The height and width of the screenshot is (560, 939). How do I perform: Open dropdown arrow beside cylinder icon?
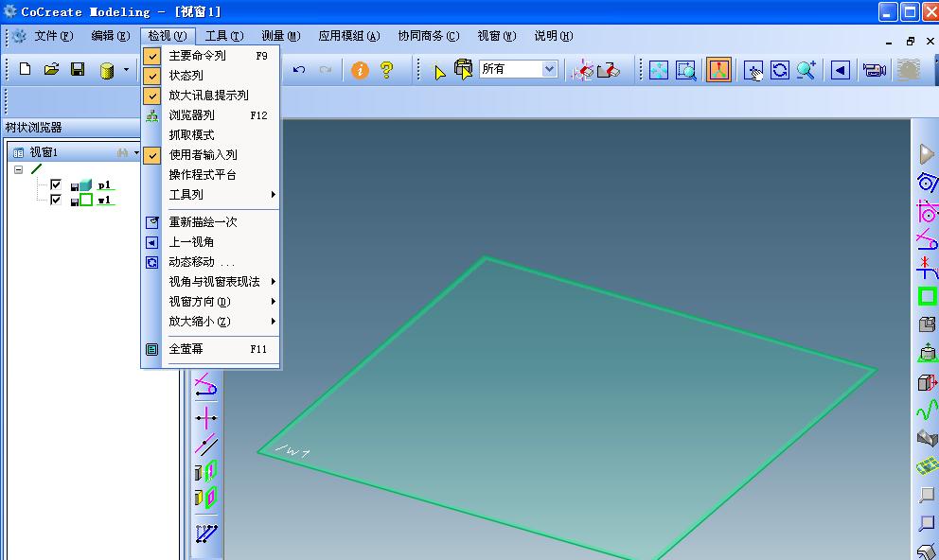point(126,69)
